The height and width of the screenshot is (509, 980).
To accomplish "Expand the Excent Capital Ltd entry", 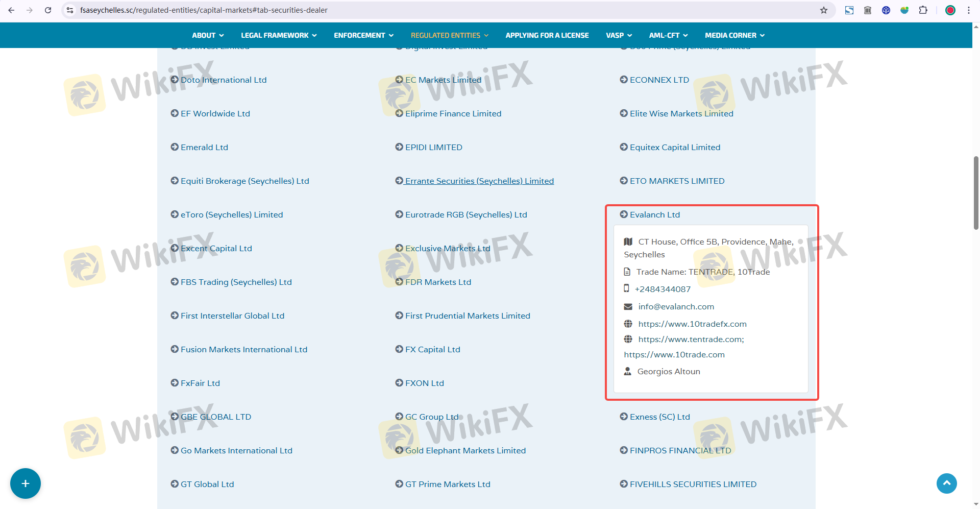I will [x=216, y=248].
